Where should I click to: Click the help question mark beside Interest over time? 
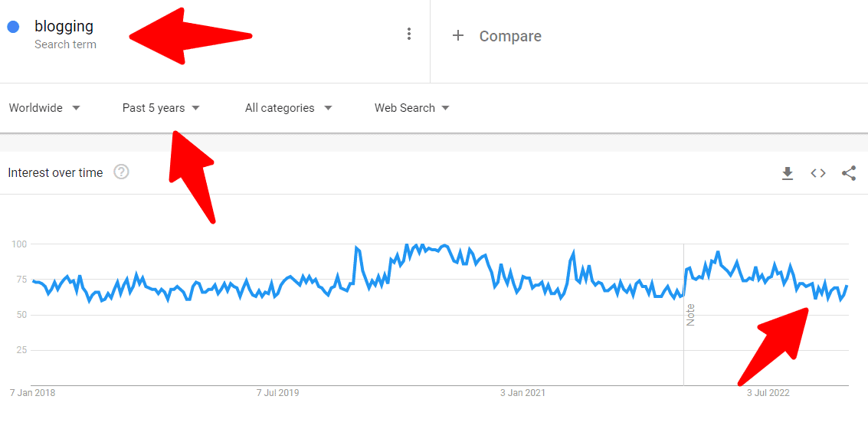[121, 172]
